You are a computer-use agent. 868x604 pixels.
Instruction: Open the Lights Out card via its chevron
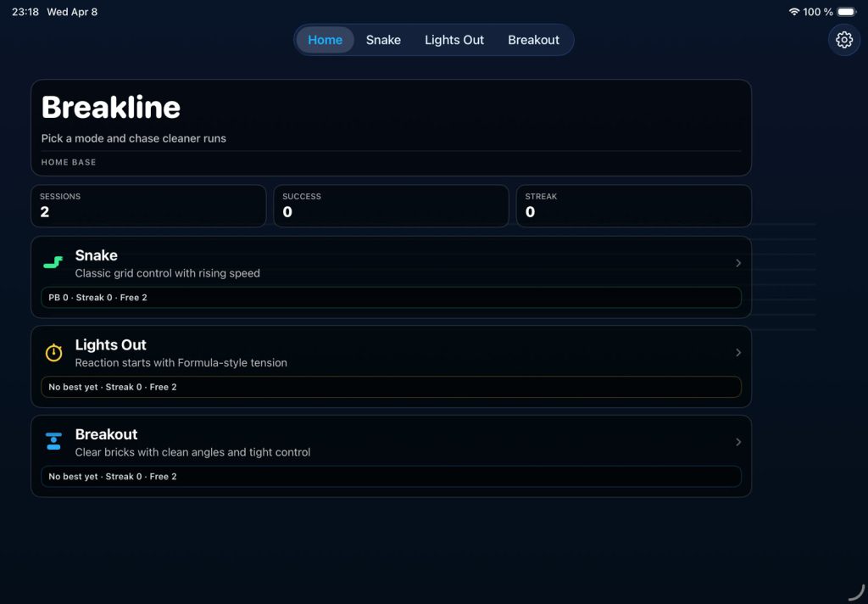point(737,352)
